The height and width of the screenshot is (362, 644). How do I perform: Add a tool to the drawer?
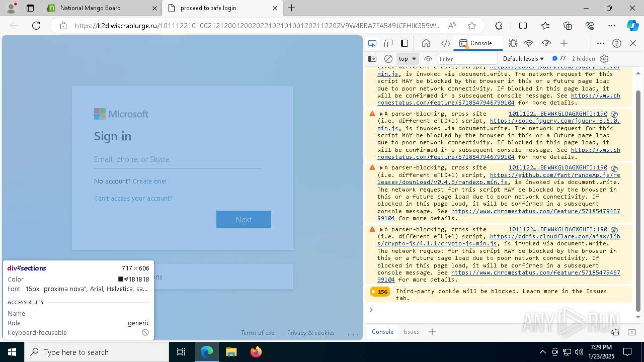point(432,332)
